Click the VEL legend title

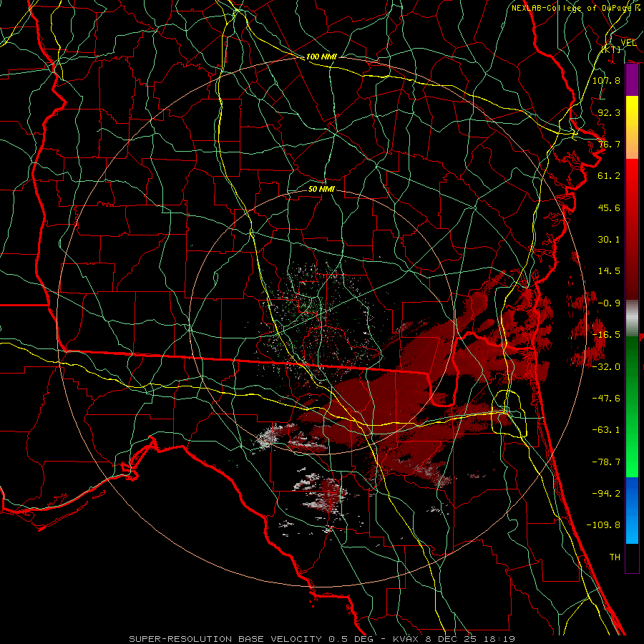click(x=628, y=43)
